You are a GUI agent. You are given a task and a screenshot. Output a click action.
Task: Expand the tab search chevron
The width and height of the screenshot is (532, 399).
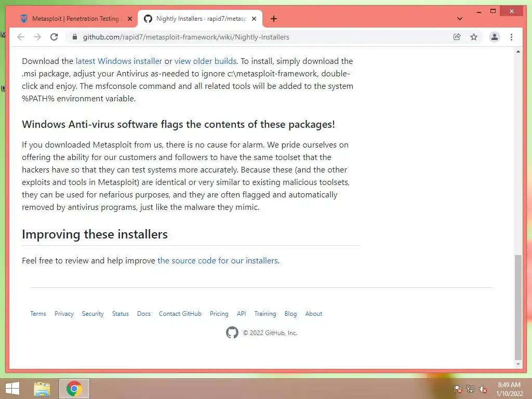tap(460, 19)
